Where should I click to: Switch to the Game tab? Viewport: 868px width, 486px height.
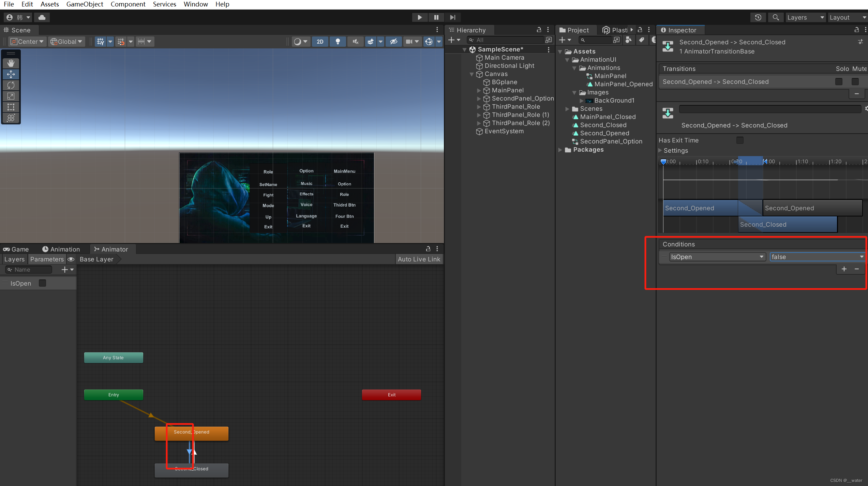(16, 249)
